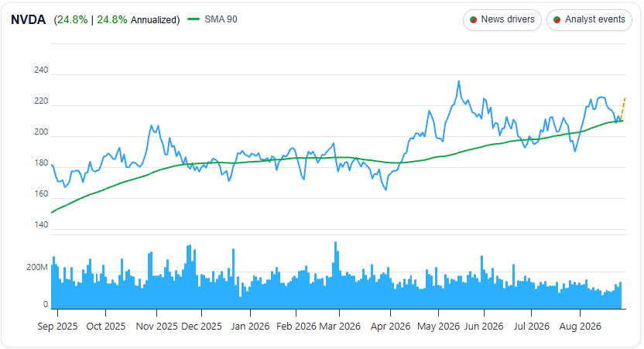This screenshot has height=349, width=644.
Task: Click the 220 price axis label
Action: [x=41, y=101]
